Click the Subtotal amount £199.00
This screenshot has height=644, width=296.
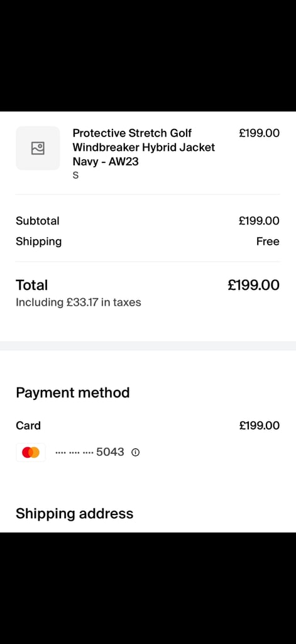coord(259,221)
